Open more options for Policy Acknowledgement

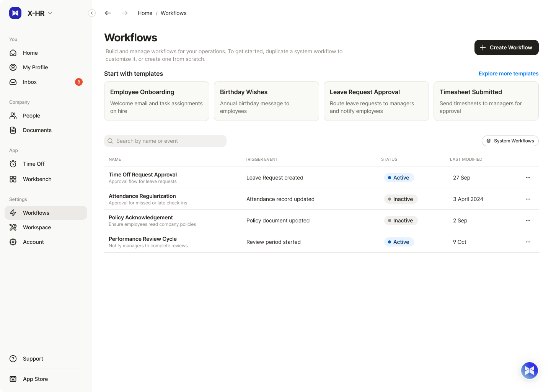(x=528, y=220)
